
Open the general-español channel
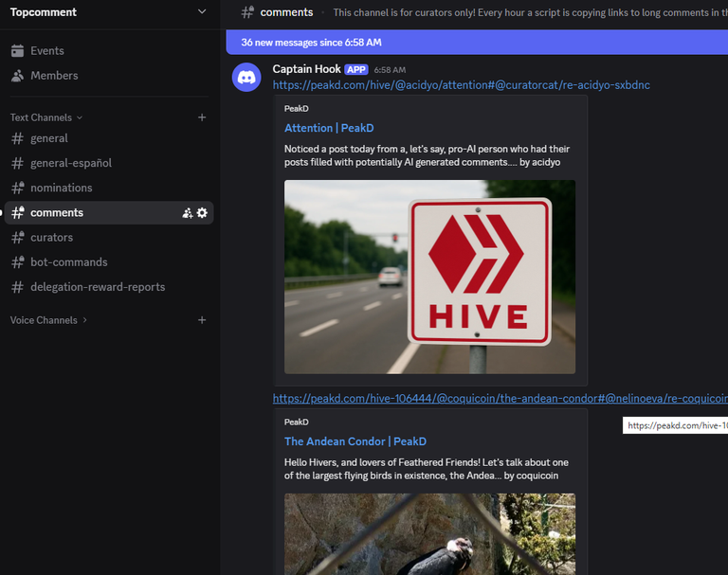[109, 163]
